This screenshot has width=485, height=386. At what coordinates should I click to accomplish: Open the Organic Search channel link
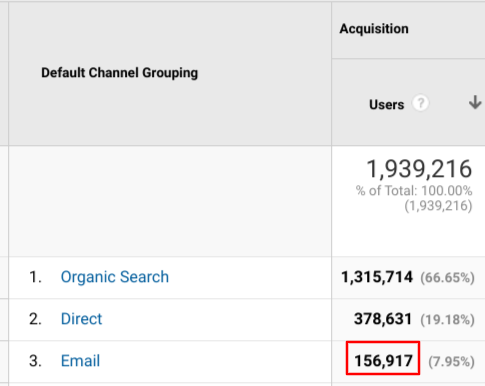(x=115, y=277)
